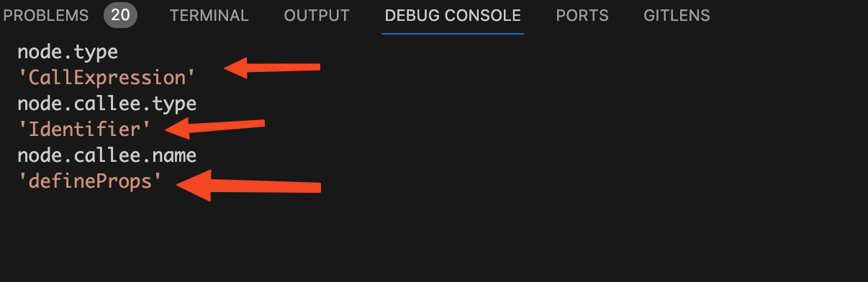Select the 'defineProps' output value
Screen dimensions: 868x282
tap(89, 181)
